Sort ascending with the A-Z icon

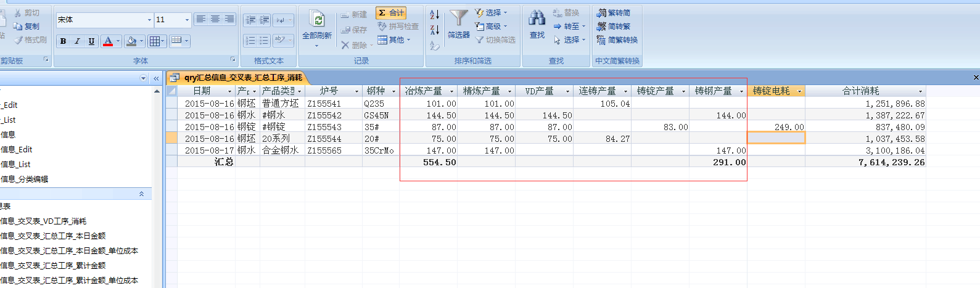[435, 14]
